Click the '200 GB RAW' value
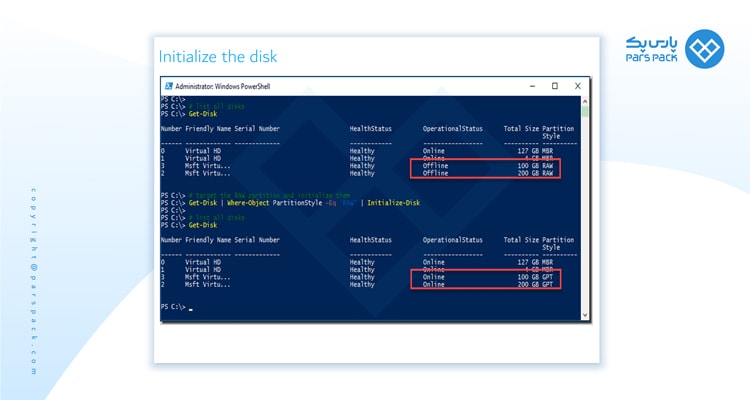 tap(535, 173)
